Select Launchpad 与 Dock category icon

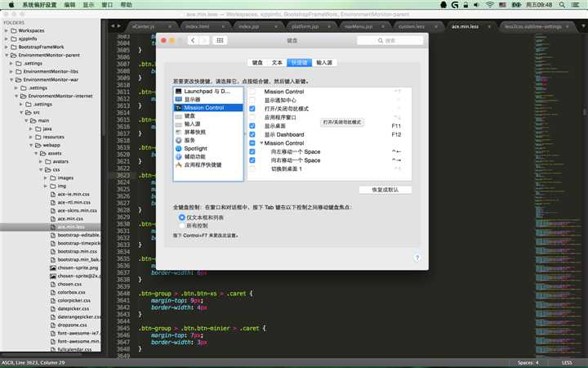point(179,92)
